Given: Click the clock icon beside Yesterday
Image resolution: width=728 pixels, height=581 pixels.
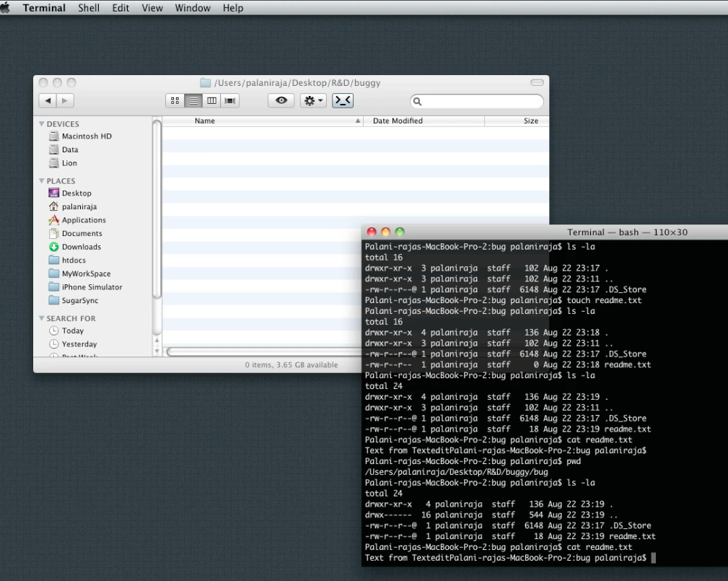Looking at the screenshot, I should pyautogui.click(x=54, y=344).
